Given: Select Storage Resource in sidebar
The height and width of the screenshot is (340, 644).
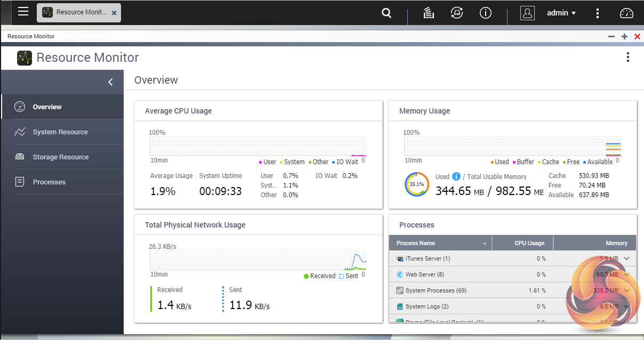Looking at the screenshot, I should [61, 157].
